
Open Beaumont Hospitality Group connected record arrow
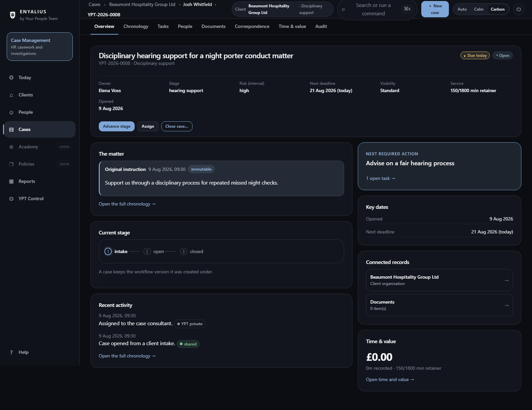click(506, 280)
